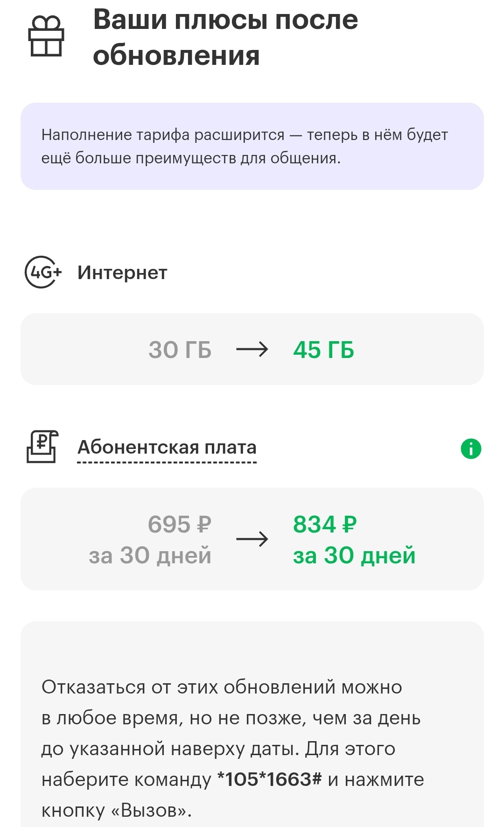The image size is (504, 827).
Task: Select the new 45 ГБ value
Action: (323, 350)
